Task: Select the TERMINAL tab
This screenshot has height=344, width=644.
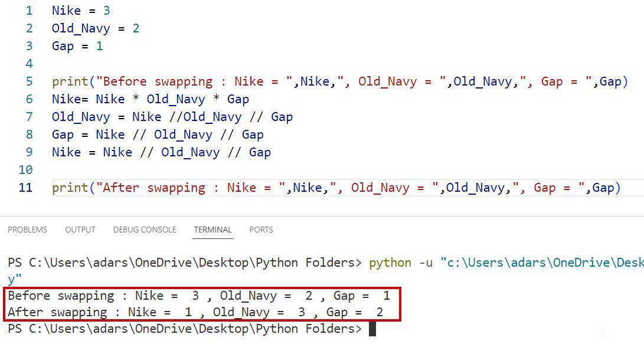Action: click(x=213, y=230)
